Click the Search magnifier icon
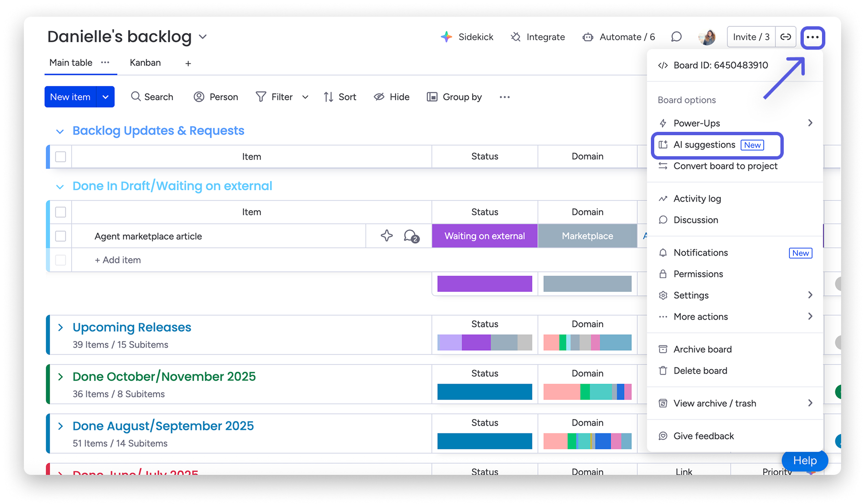865x504 pixels. [136, 97]
